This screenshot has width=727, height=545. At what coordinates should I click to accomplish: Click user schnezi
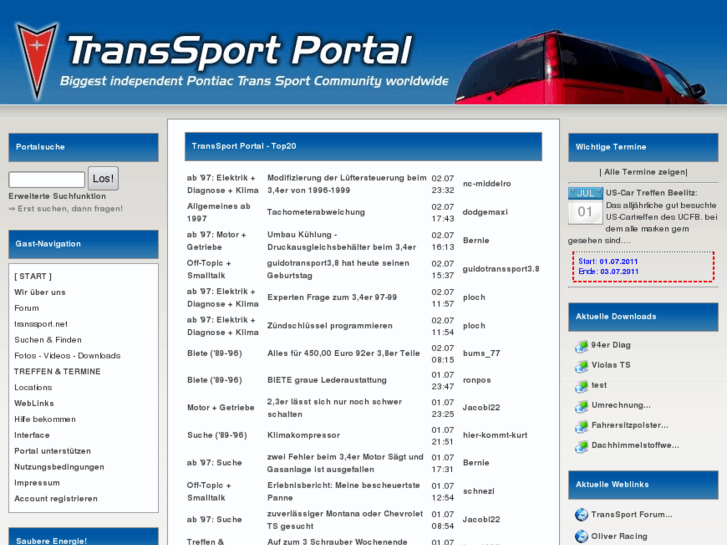coord(478,492)
